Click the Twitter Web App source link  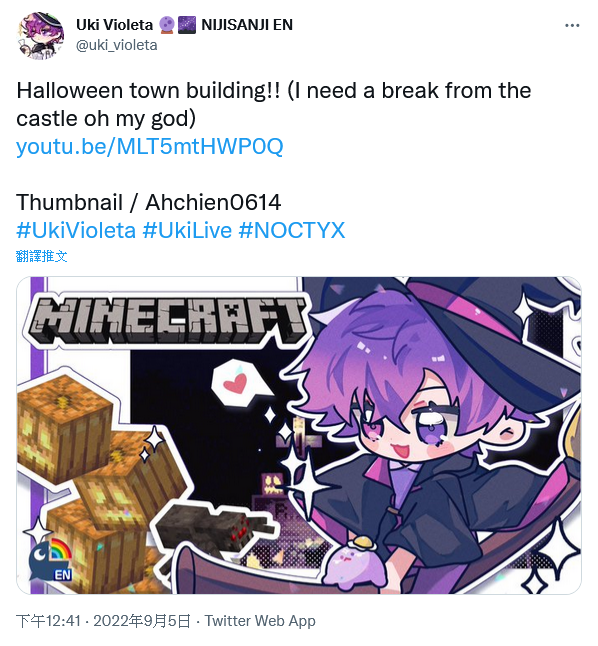tap(260, 620)
